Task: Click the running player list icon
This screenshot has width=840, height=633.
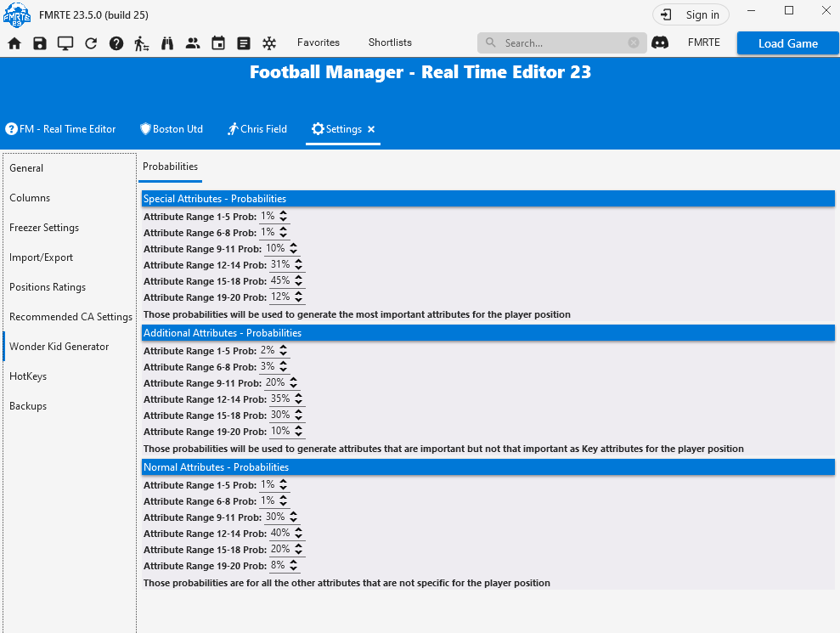Action: coord(142,43)
